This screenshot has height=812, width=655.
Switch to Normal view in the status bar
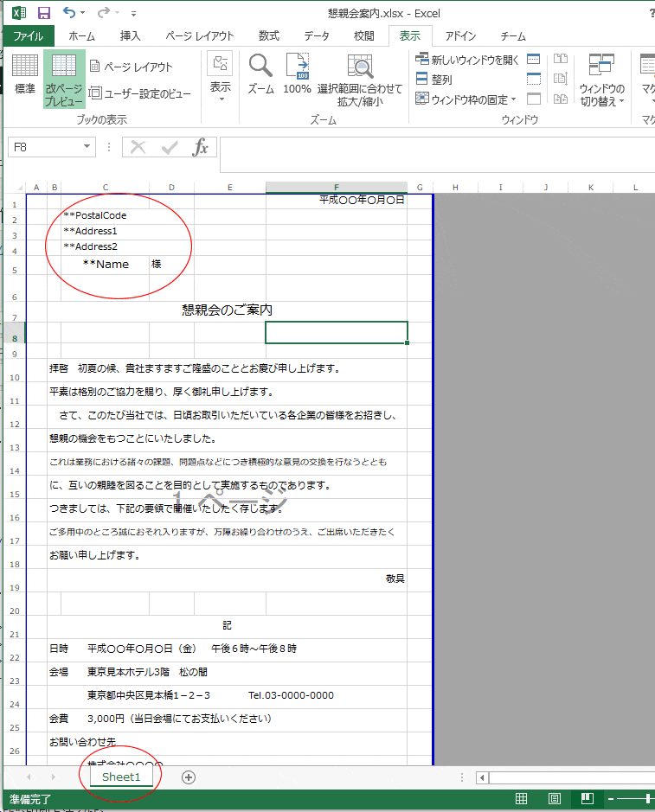click(x=522, y=798)
